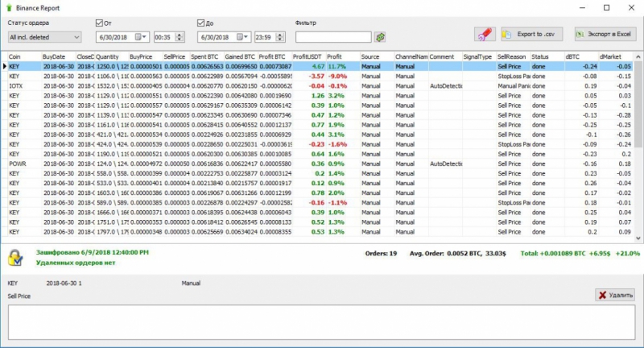This screenshot has height=348, width=644.
Task: Sort by the Gained BTC column header
Action: [241, 56]
